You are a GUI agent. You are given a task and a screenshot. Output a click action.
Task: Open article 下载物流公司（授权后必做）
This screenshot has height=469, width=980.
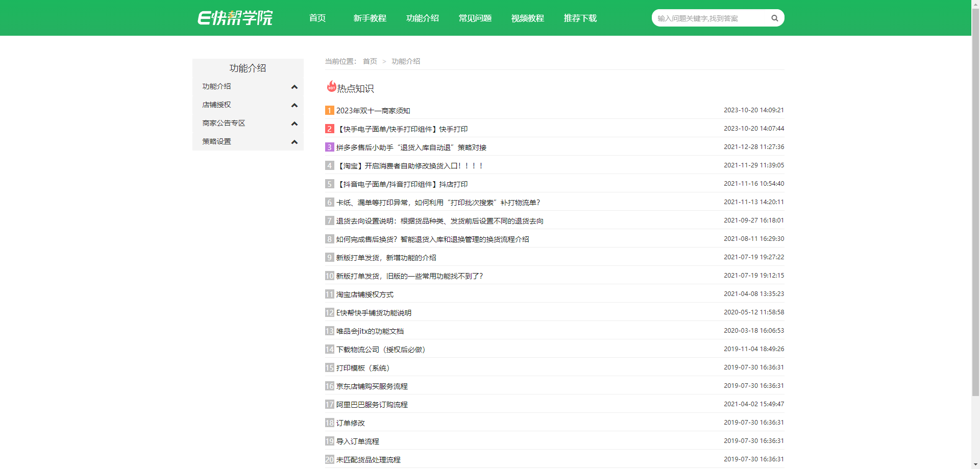click(x=381, y=350)
